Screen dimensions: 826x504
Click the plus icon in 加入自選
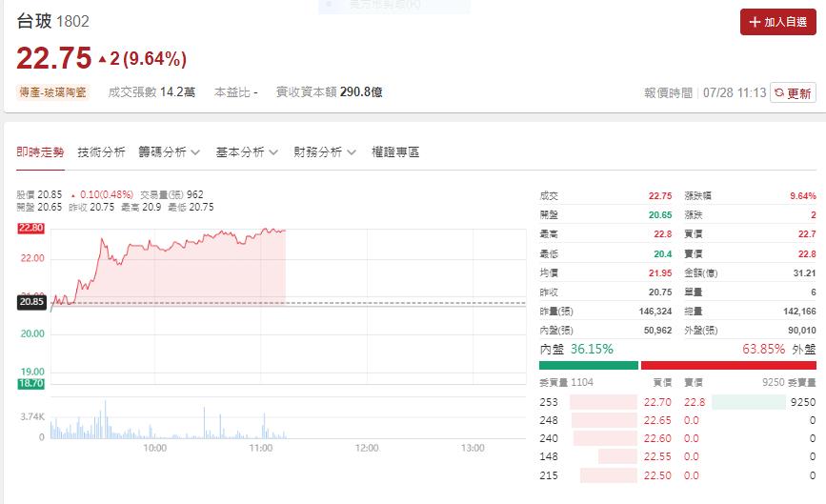[755, 22]
